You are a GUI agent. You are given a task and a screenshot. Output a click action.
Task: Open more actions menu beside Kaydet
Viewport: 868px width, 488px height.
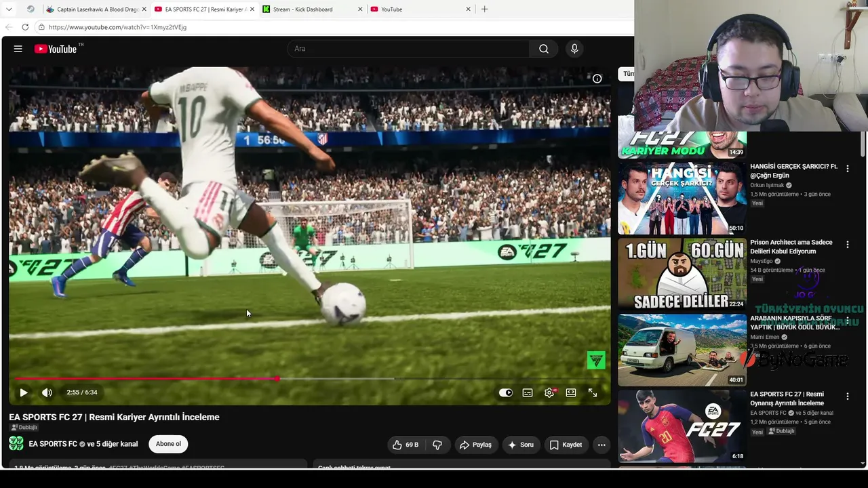click(601, 445)
